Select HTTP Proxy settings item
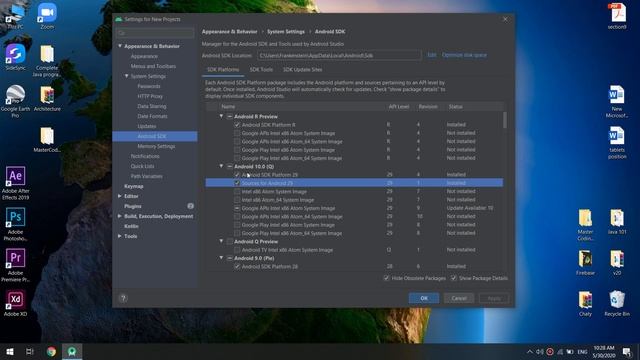The width and height of the screenshot is (640, 360). tap(150, 96)
